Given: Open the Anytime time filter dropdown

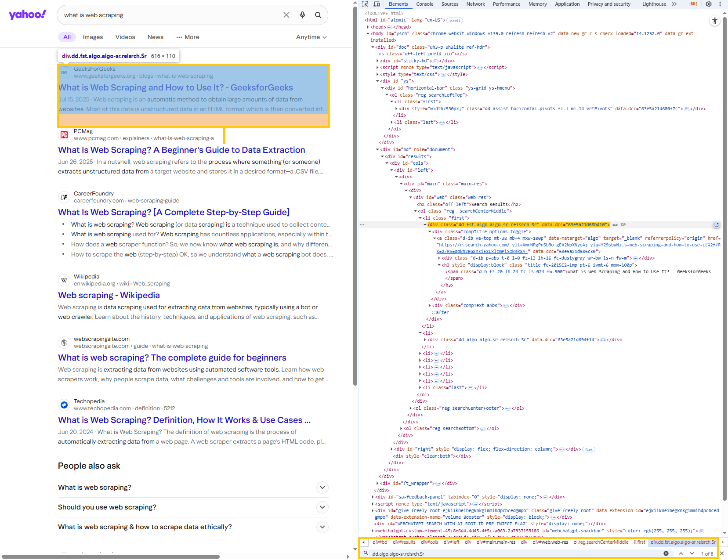Looking at the screenshot, I should [311, 37].
